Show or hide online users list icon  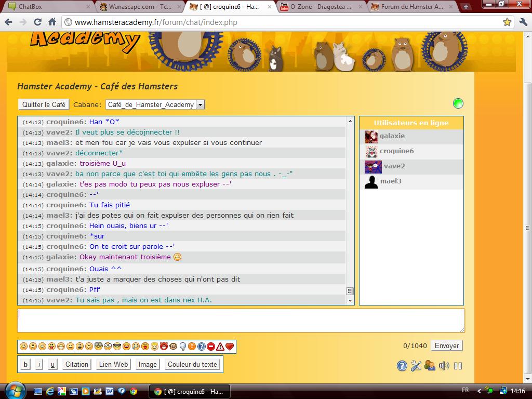tap(430, 366)
